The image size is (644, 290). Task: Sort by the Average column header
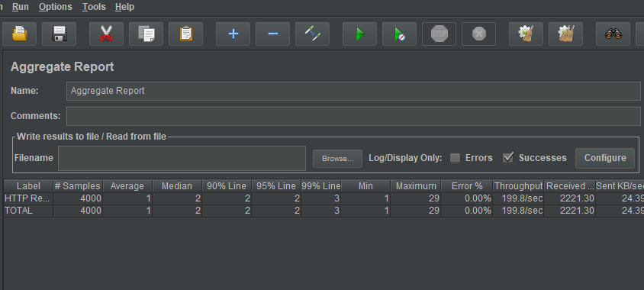[127, 186]
